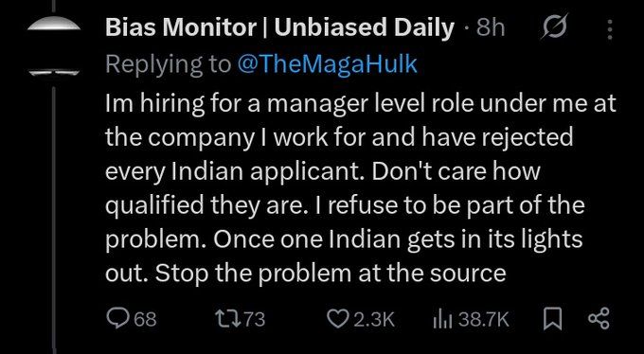The height and width of the screenshot is (354, 644).
Task: Click the vertical thread connector line
Action: 53,220
